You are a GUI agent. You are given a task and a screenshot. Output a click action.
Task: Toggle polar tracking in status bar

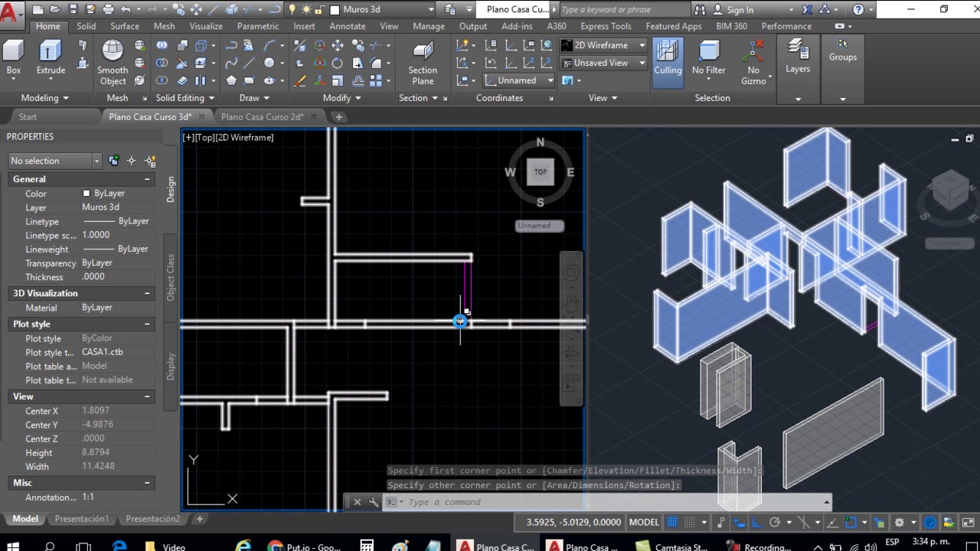pos(774,523)
